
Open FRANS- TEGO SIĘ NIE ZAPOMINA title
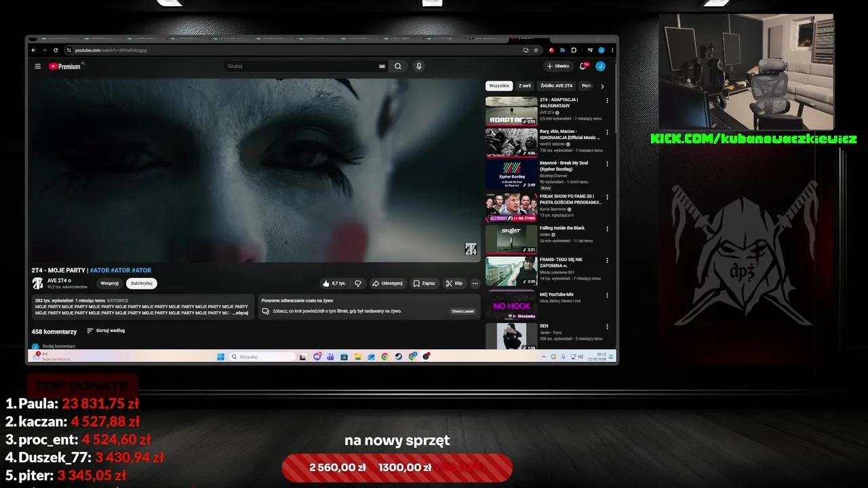point(561,262)
